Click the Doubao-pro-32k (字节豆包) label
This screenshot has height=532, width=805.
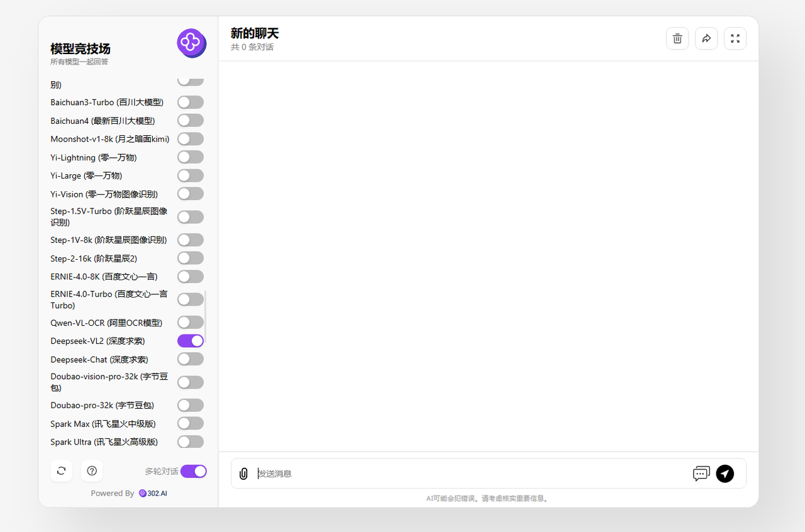[x=102, y=406]
